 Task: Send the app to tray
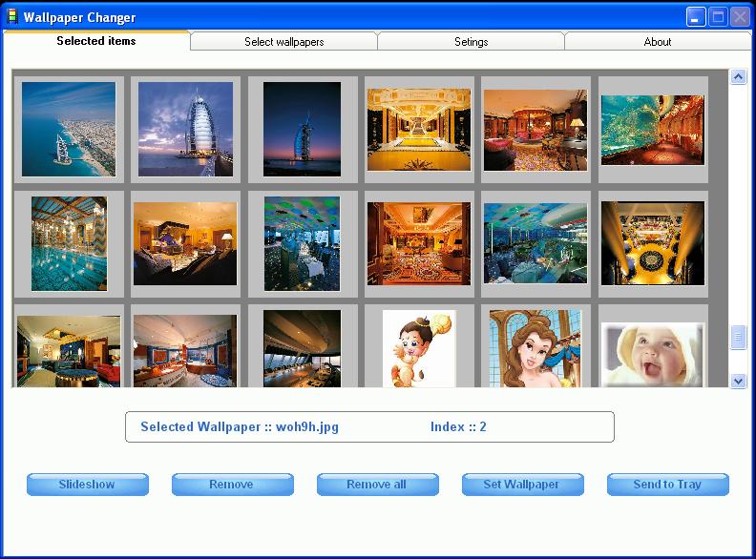pos(667,485)
